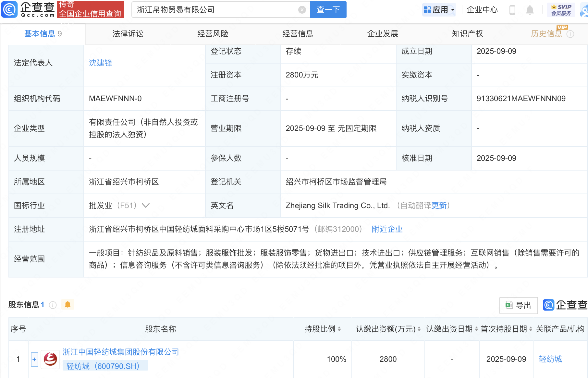588x378 pixels.
Task: Click the shareholder info alert bell
Action: (67, 304)
